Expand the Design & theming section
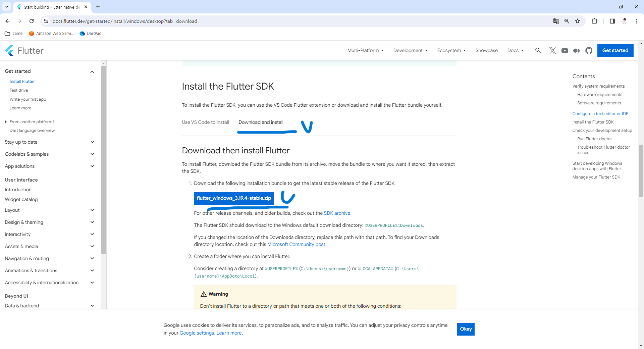The width and height of the screenshot is (644, 349). (92, 222)
